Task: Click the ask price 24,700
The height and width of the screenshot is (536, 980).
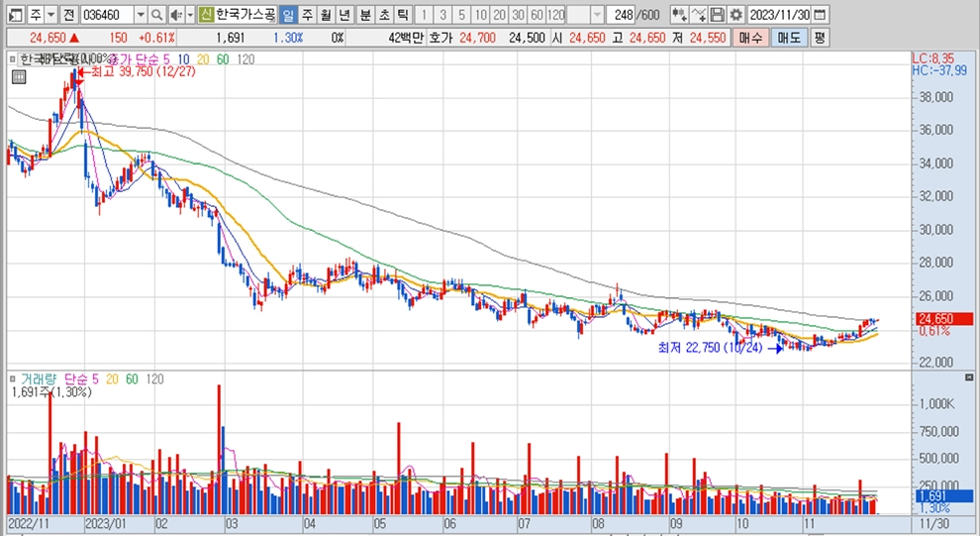Action: (x=477, y=39)
